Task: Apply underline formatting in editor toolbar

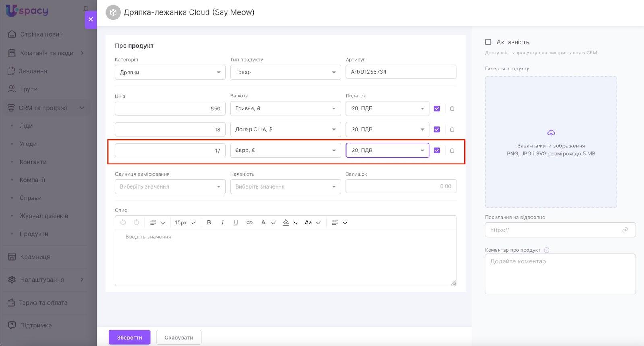Action: click(236, 222)
